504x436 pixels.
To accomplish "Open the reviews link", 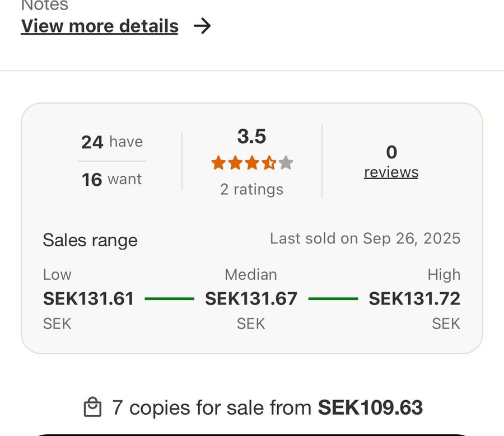I will [x=391, y=172].
